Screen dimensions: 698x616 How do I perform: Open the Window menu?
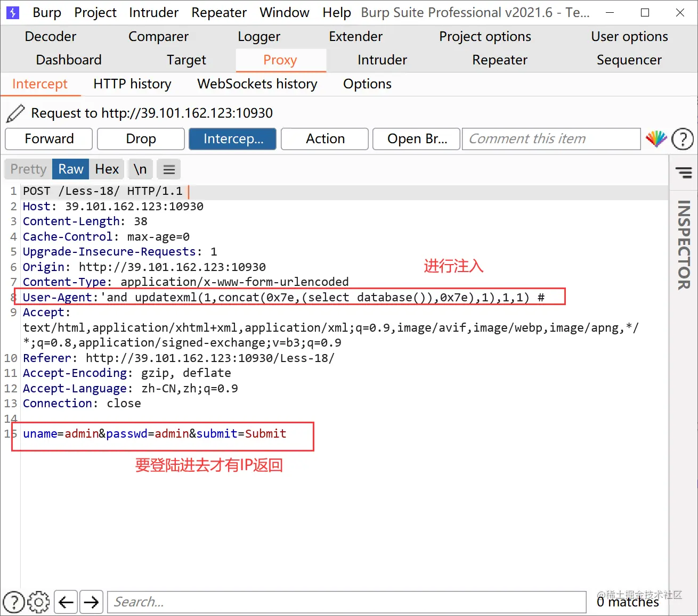tap(285, 12)
